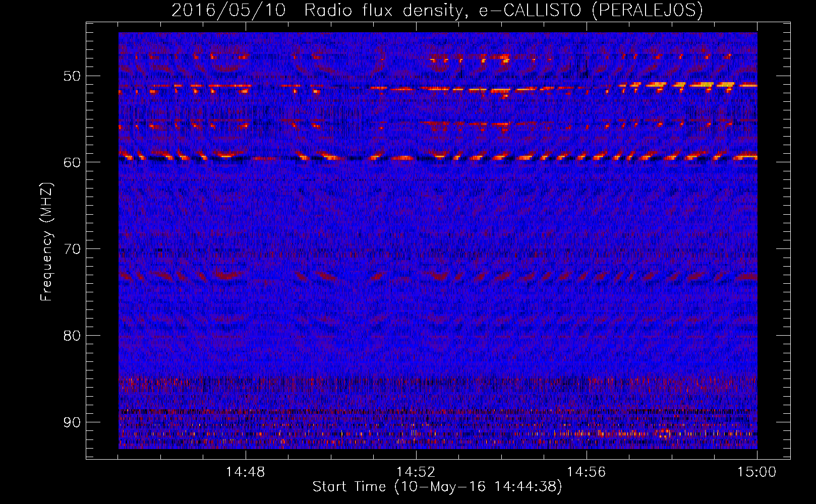Click the 14:48 time tick label
Viewport: 816px width, 504px height.
coord(246,472)
